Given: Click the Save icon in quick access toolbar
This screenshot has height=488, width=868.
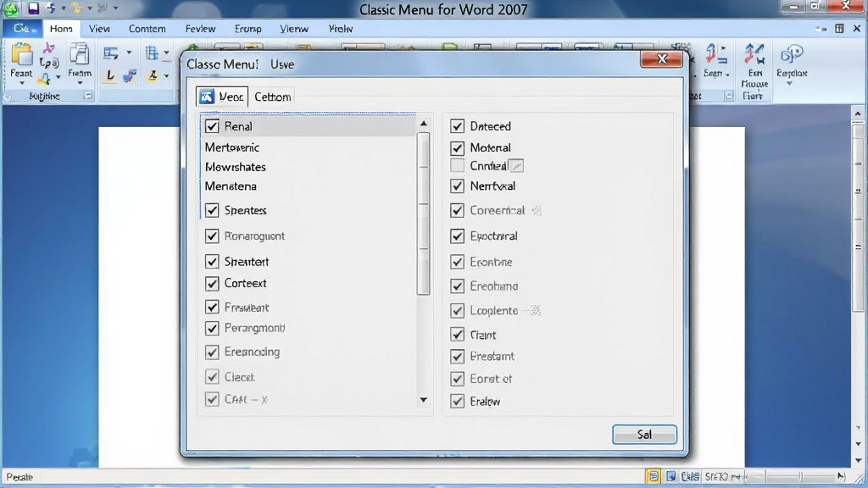Looking at the screenshot, I should coord(33,8).
